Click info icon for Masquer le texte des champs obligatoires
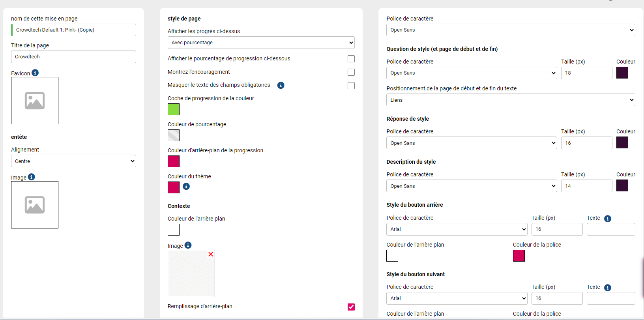This screenshot has height=320, width=644. (x=281, y=85)
